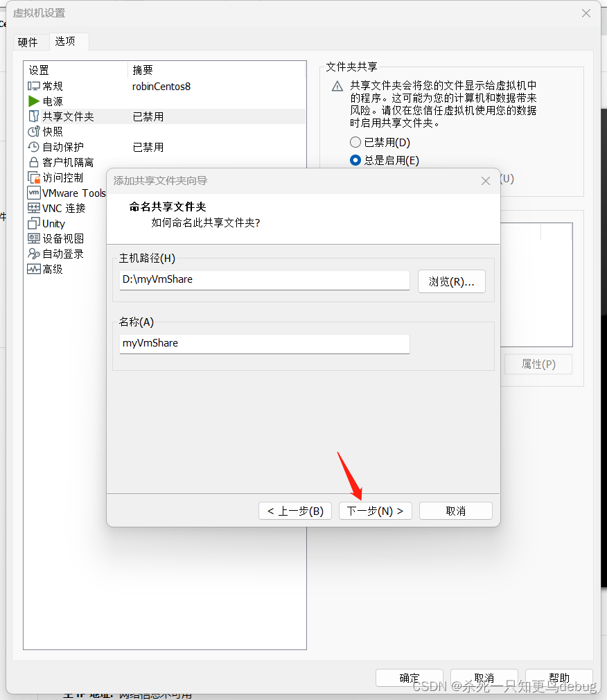This screenshot has height=700, width=607.
Task: Select 客户机隔离 guest isolation settings
Action: click(63, 161)
